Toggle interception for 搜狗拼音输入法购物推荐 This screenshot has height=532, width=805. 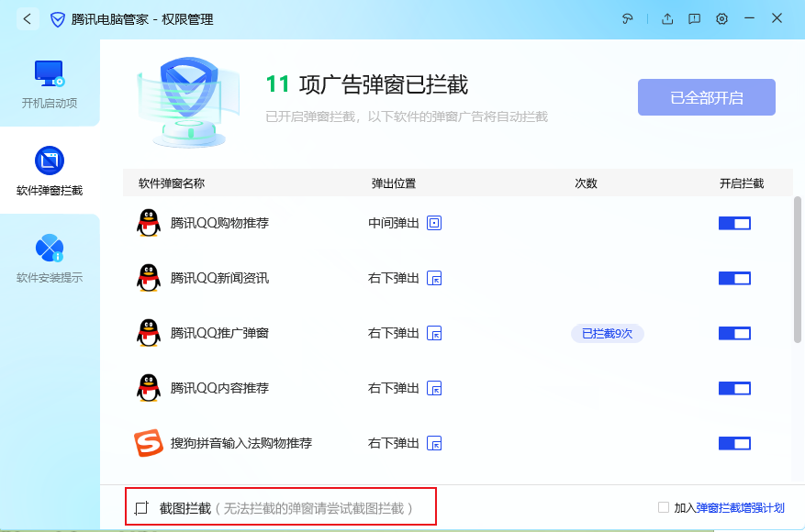click(x=734, y=443)
